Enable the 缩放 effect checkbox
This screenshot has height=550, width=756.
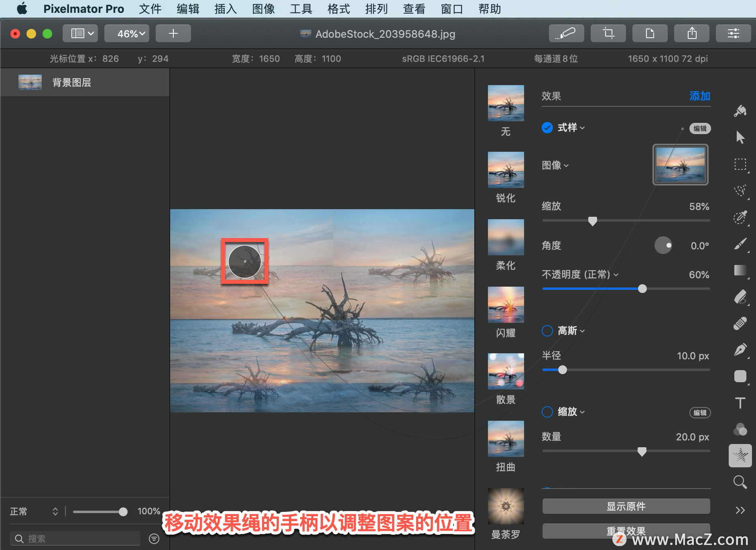[547, 412]
